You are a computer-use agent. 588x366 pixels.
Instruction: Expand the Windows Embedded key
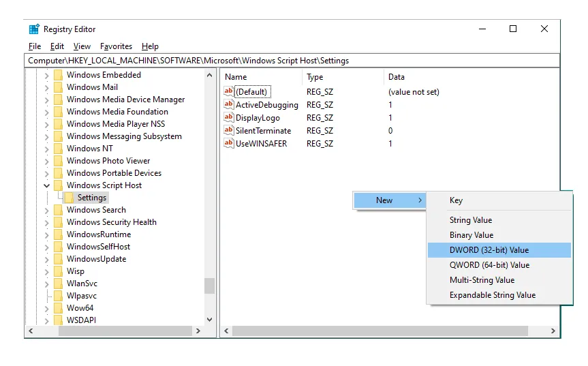click(x=46, y=76)
